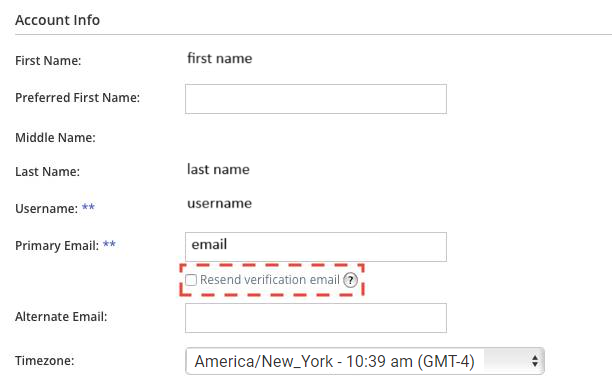Click into the Primary Email field
The image size is (612, 387).
[316, 247]
